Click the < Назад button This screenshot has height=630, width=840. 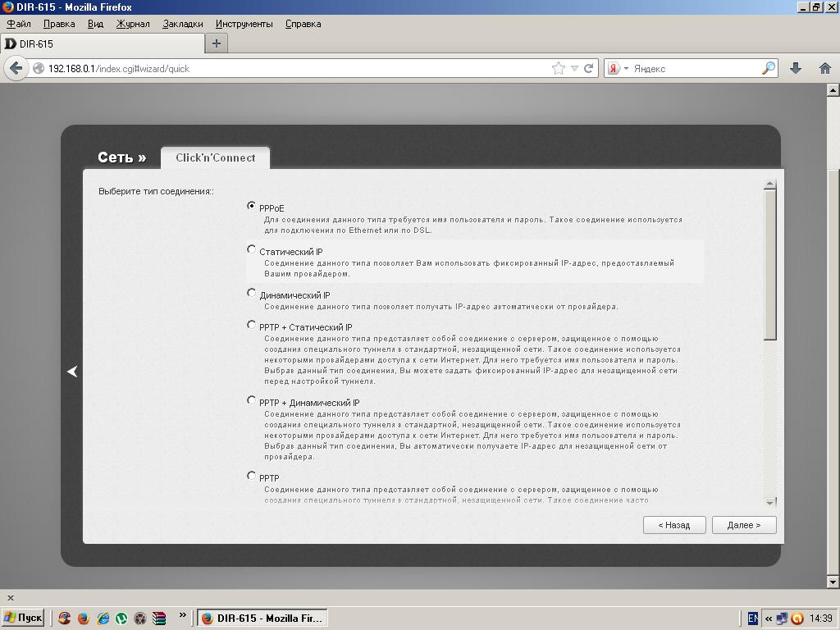(x=674, y=525)
